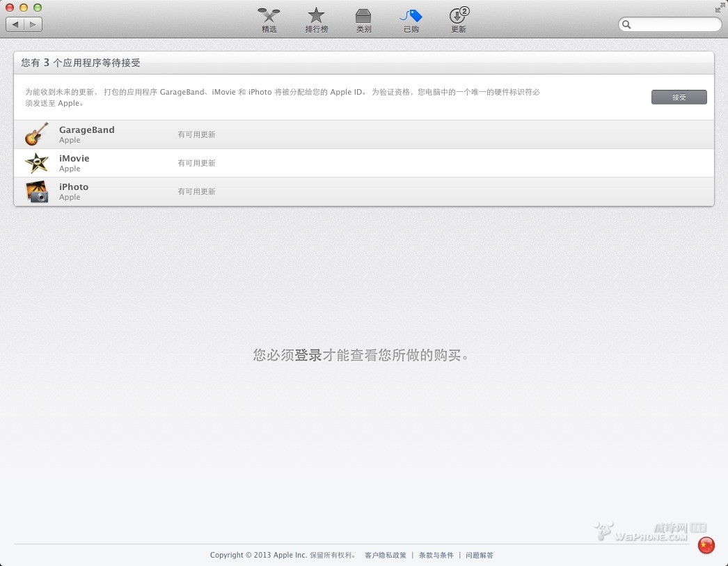Open the 更新 updates tab with badge
Image resolution: width=728 pixels, height=566 pixels.
pyautogui.click(x=459, y=20)
